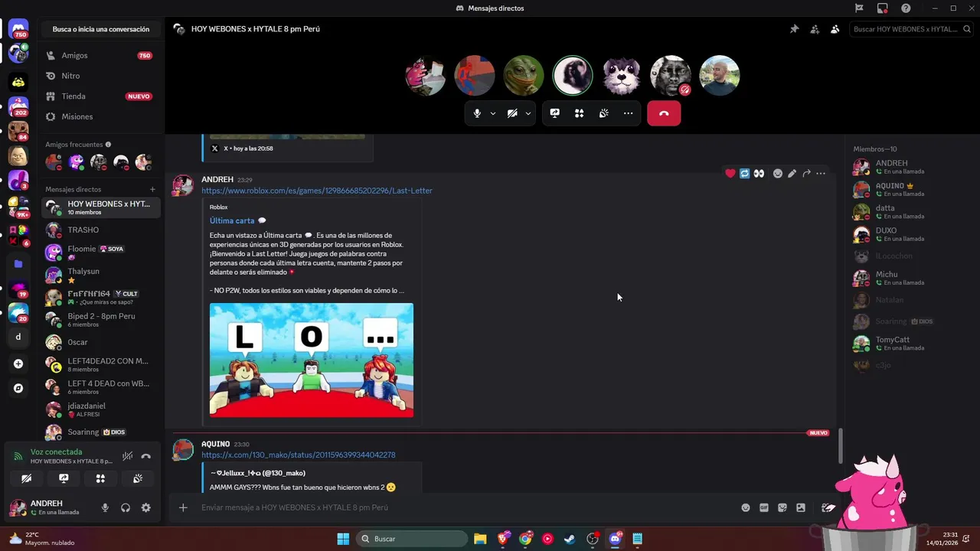This screenshot has width=980, height=551.
Task: Click the taskbar Buscar search box
Action: 413,539
